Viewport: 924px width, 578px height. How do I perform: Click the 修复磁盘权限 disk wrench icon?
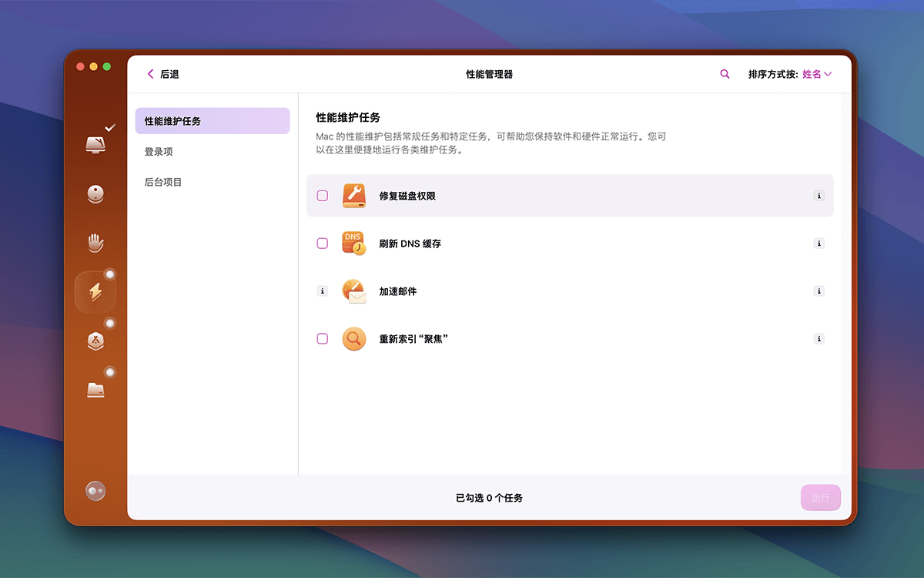click(354, 196)
